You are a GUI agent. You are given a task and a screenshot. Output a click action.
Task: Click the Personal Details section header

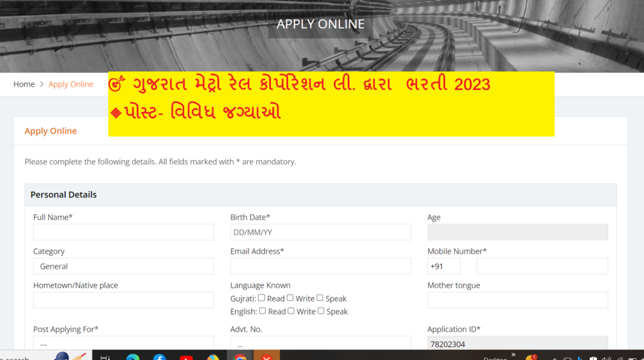[320, 195]
